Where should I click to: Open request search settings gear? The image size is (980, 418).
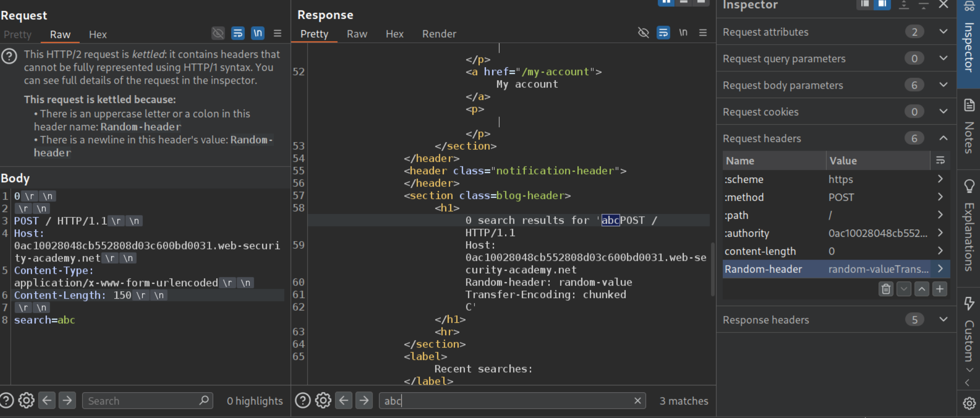[26, 400]
